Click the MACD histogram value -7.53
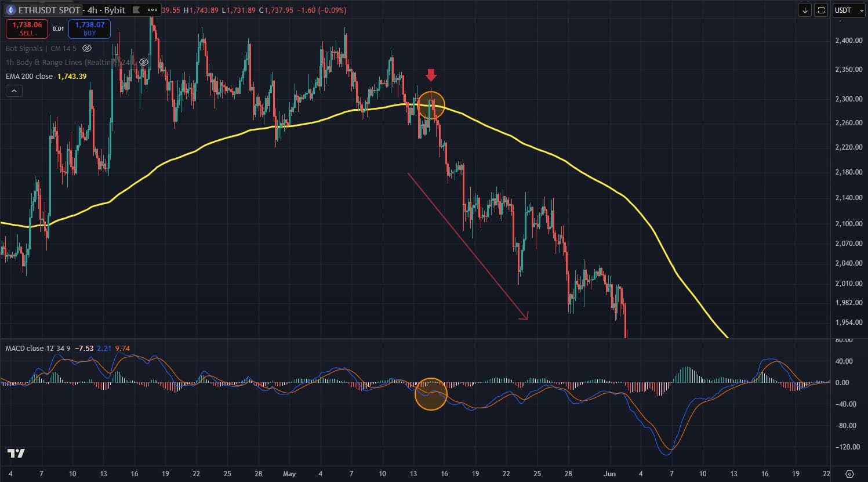The height and width of the screenshot is (482, 868). point(85,349)
